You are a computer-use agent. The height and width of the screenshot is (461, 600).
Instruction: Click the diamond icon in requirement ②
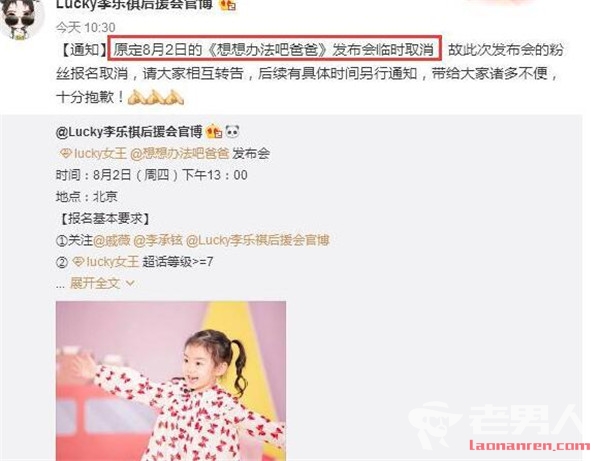(78, 262)
